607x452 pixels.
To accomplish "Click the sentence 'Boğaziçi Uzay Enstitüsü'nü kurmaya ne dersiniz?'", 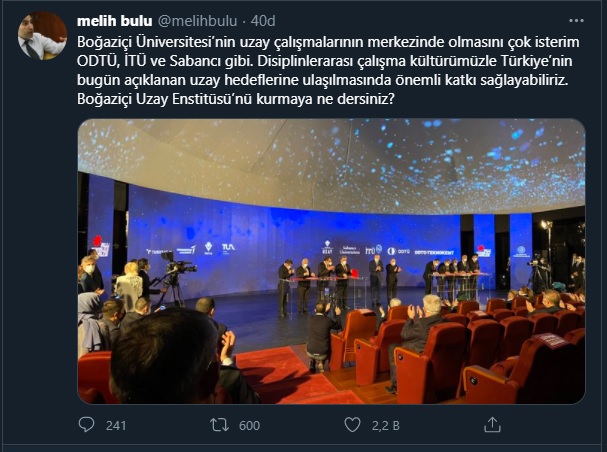I will tap(236, 99).
